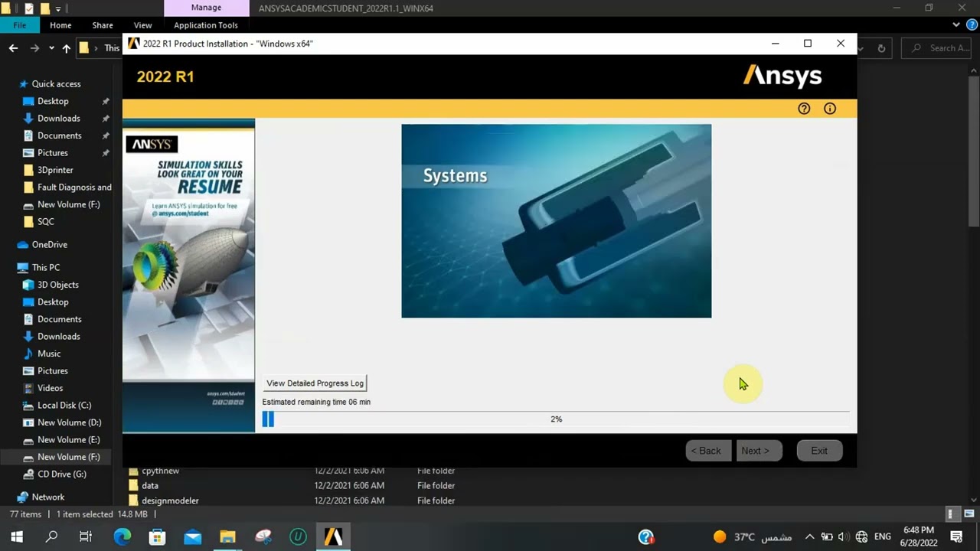
Task: Expand the Explorer ribbon chevron
Action: (956, 24)
